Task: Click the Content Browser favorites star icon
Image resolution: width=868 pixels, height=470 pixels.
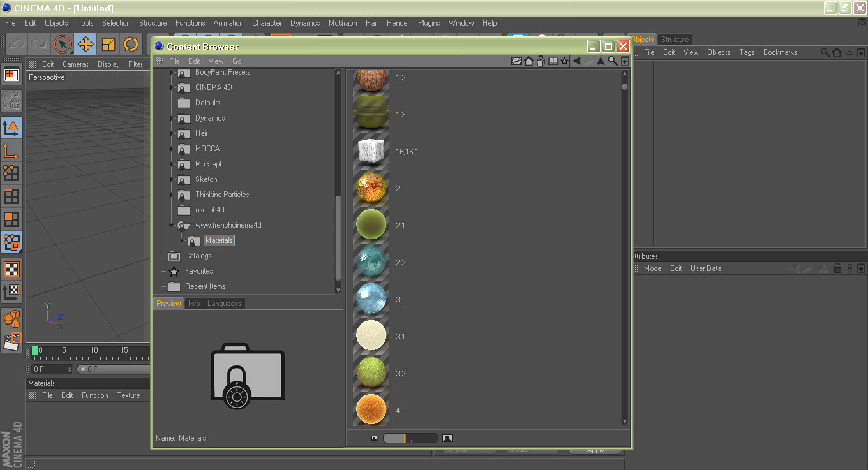Action: (x=564, y=61)
